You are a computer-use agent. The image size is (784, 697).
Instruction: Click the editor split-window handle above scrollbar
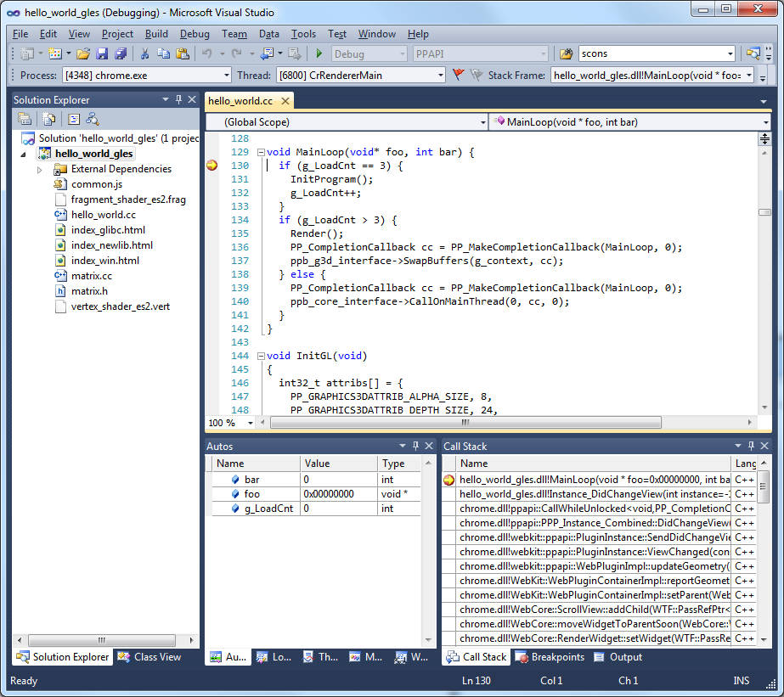[764, 138]
